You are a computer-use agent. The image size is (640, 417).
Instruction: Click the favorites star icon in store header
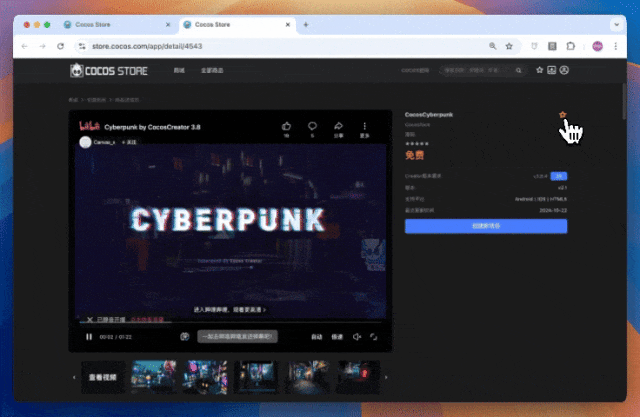[x=539, y=70]
